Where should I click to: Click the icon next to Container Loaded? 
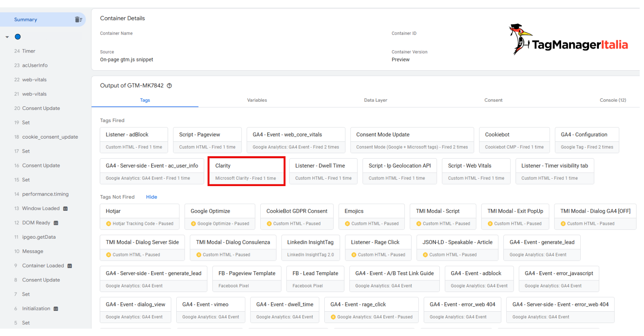tap(70, 266)
